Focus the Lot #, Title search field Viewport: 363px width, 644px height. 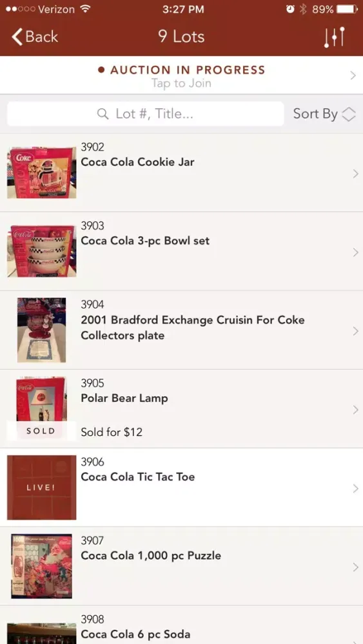point(146,114)
